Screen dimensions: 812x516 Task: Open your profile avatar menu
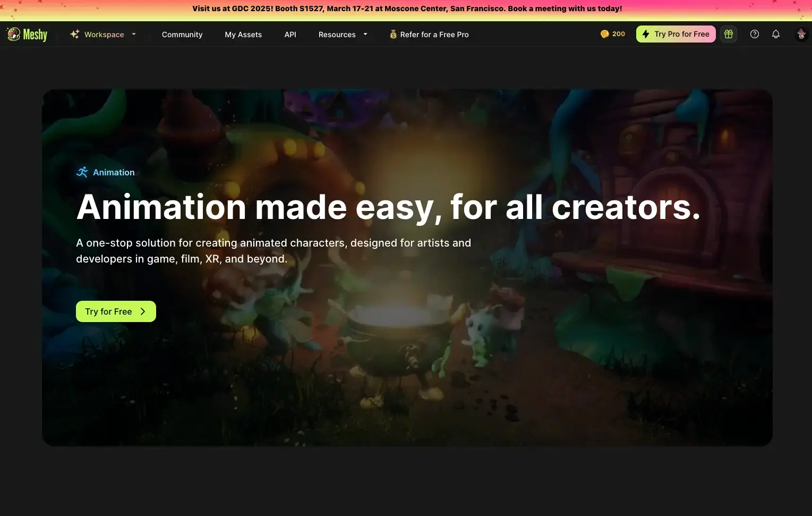coord(800,33)
